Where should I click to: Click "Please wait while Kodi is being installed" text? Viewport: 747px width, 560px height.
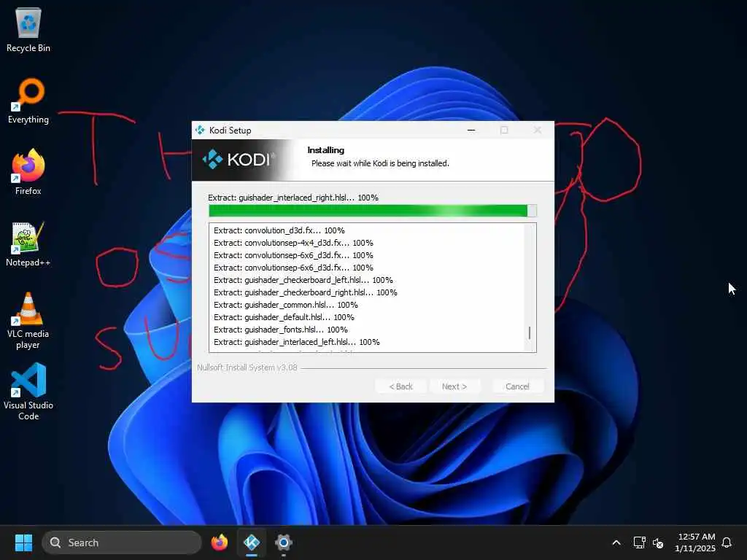pos(380,163)
